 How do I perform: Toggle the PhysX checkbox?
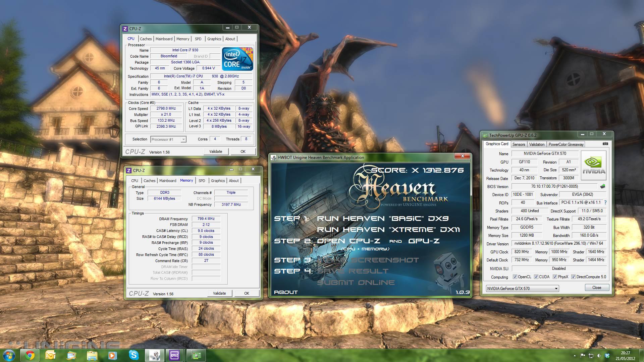(x=555, y=277)
